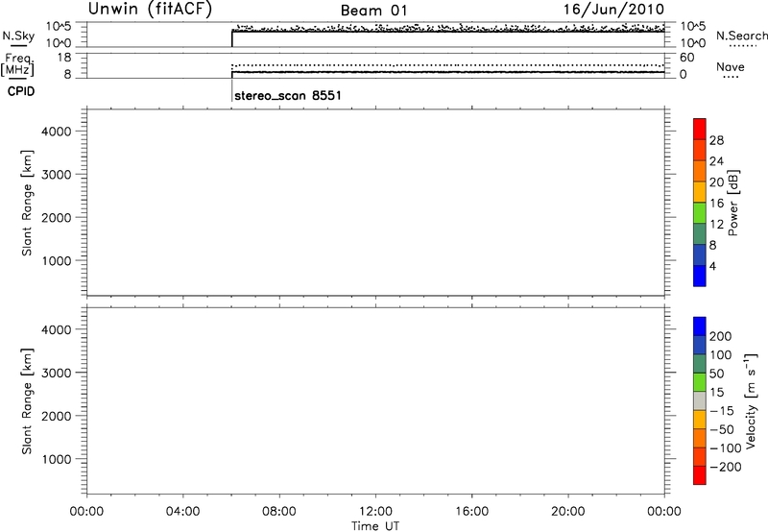The image size is (768, 532).
Task: Choose the green Velocity swatch between 15 and 50
Action: coord(700,382)
